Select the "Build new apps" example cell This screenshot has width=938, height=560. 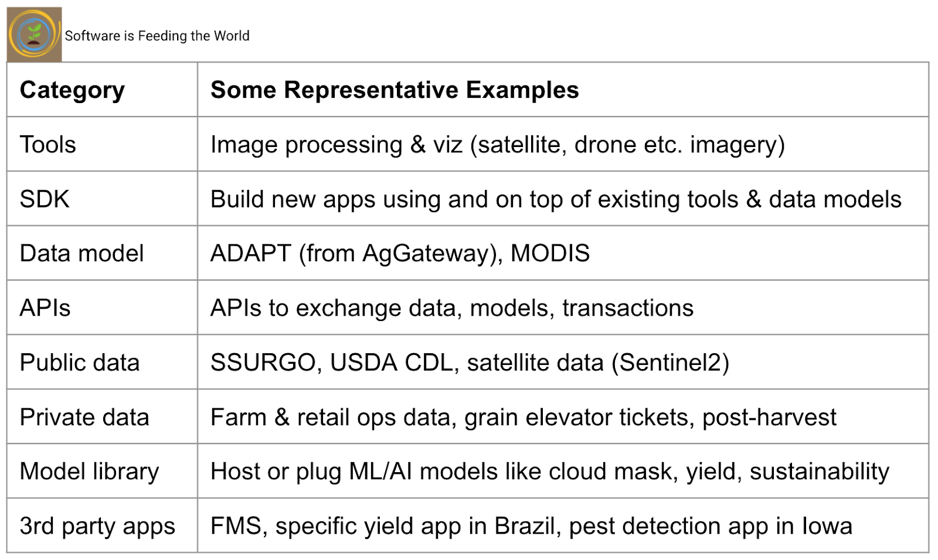pyautogui.click(x=555, y=199)
